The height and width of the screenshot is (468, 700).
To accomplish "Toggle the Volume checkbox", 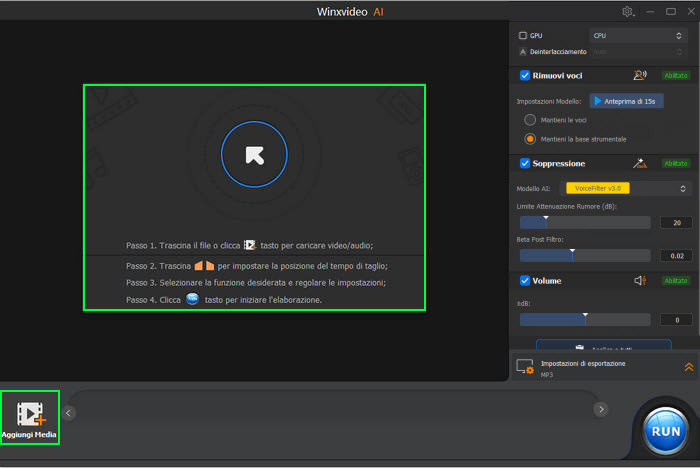I will coord(525,281).
